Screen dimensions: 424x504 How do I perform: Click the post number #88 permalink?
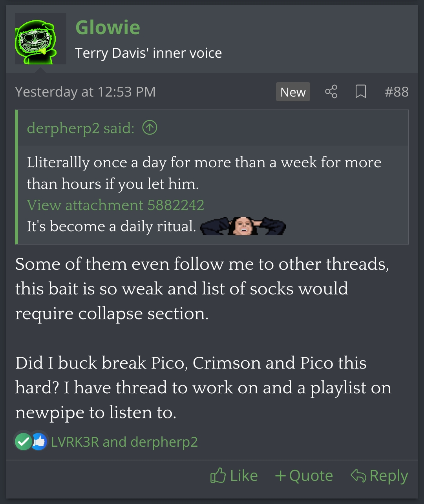click(x=397, y=92)
